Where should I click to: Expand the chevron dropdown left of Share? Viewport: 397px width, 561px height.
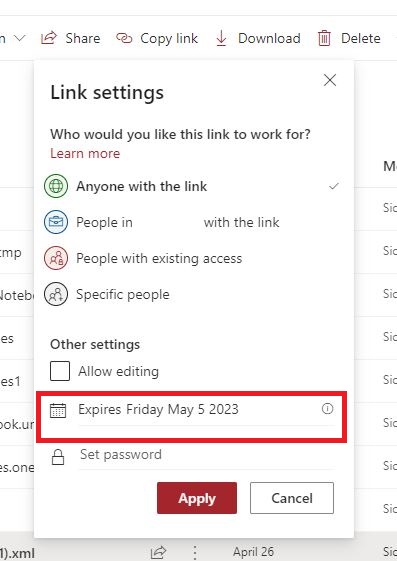click(x=20, y=38)
